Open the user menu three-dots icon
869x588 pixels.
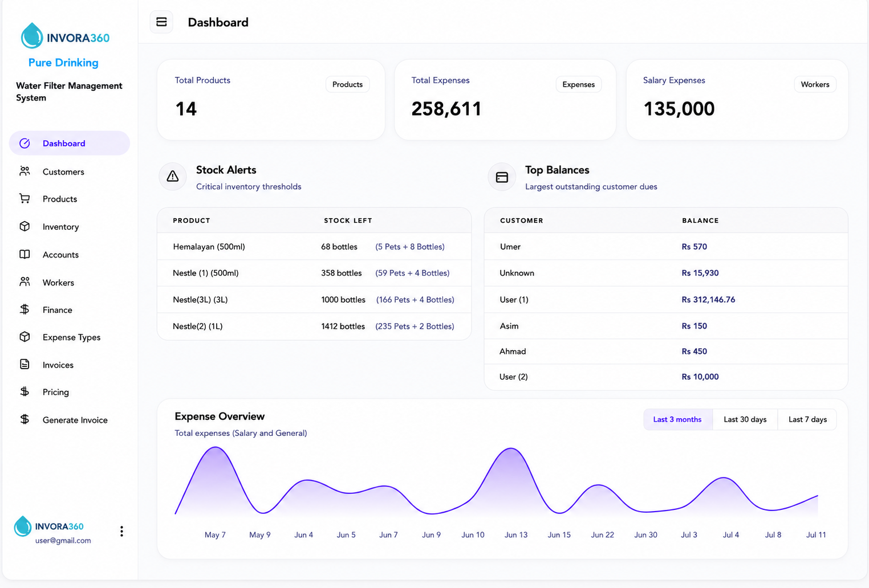pyautogui.click(x=121, y=531)
